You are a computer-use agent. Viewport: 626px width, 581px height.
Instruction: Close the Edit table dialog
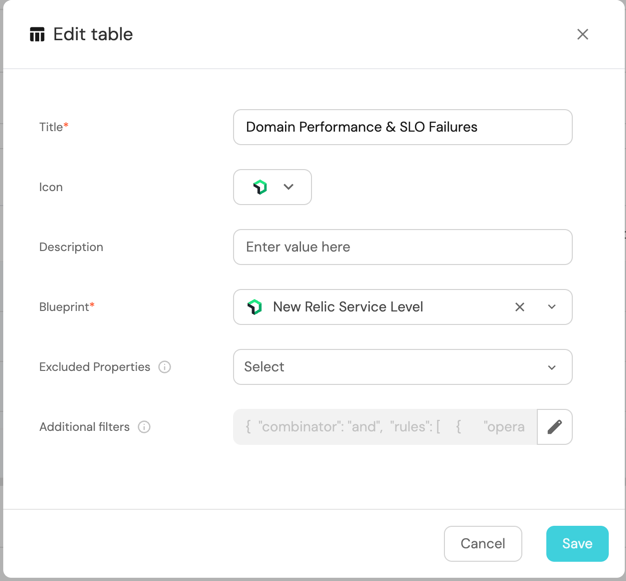(x=582, y=34)
